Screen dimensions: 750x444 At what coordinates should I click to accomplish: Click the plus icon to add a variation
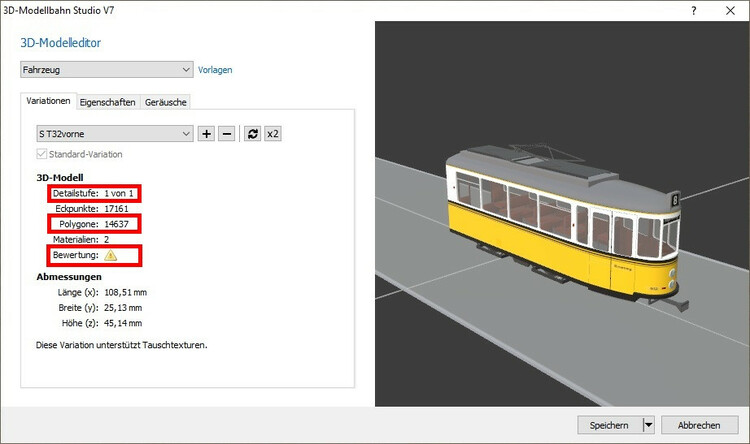(206, 134)
